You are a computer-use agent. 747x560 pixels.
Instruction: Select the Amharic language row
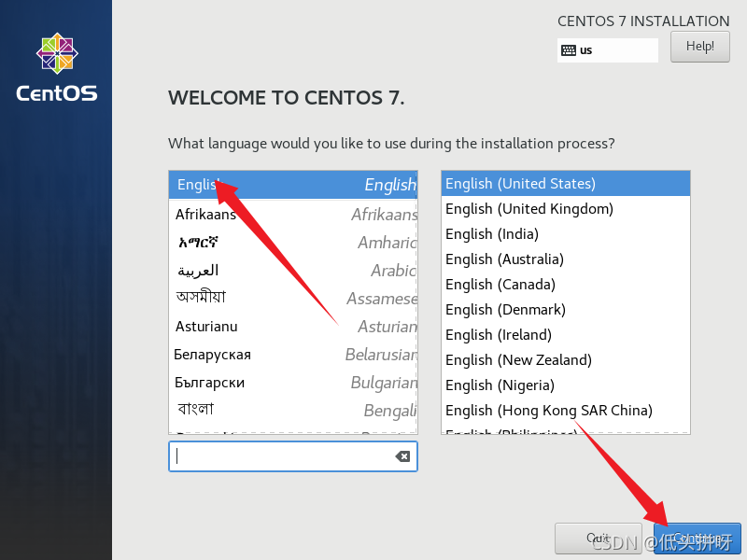pyautogui.click(x=293, y=243)
